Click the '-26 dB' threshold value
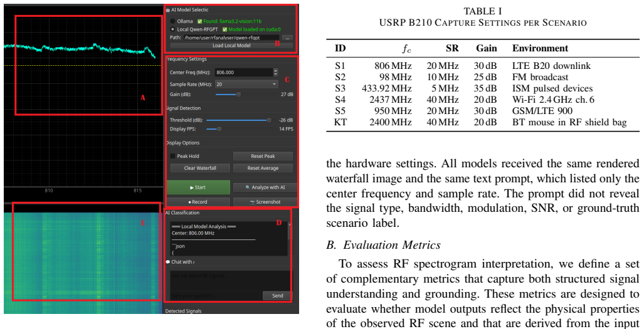Image resolution: width=644 pixels, height=329 pixels. click(285, 120)
